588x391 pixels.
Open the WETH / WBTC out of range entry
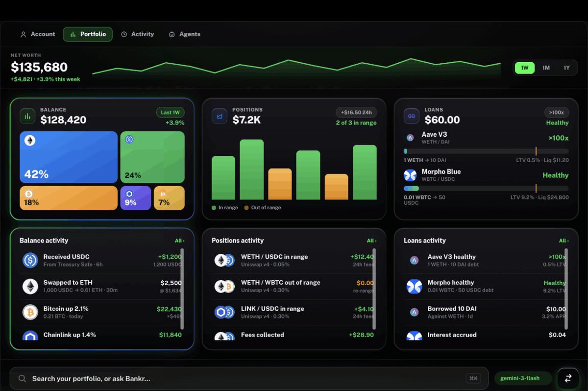click(x=294, y=286)
